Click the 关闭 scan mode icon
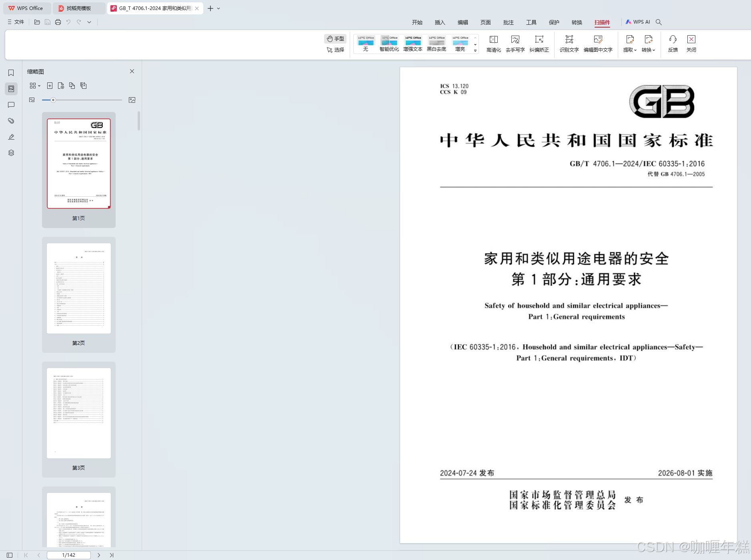The width and height of the screenshot is (751, 560). pos(691,44)
